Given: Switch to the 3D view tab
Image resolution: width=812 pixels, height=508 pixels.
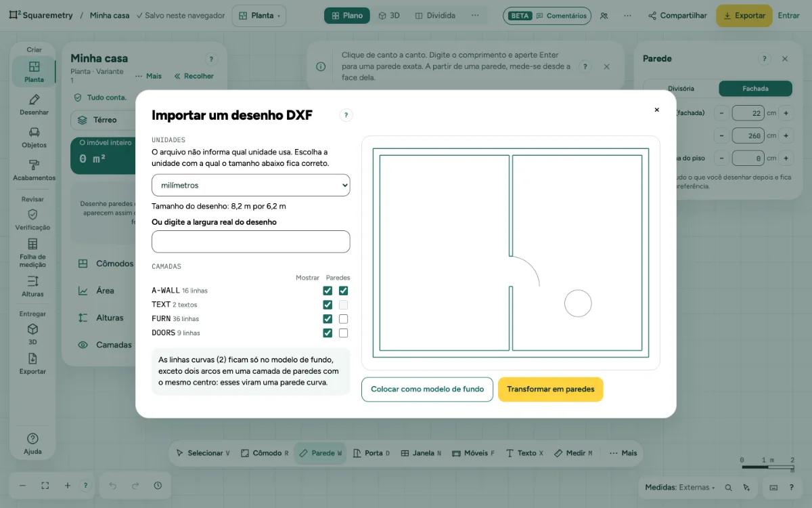Looking at the screenshot, I should (x=389, y=16).
